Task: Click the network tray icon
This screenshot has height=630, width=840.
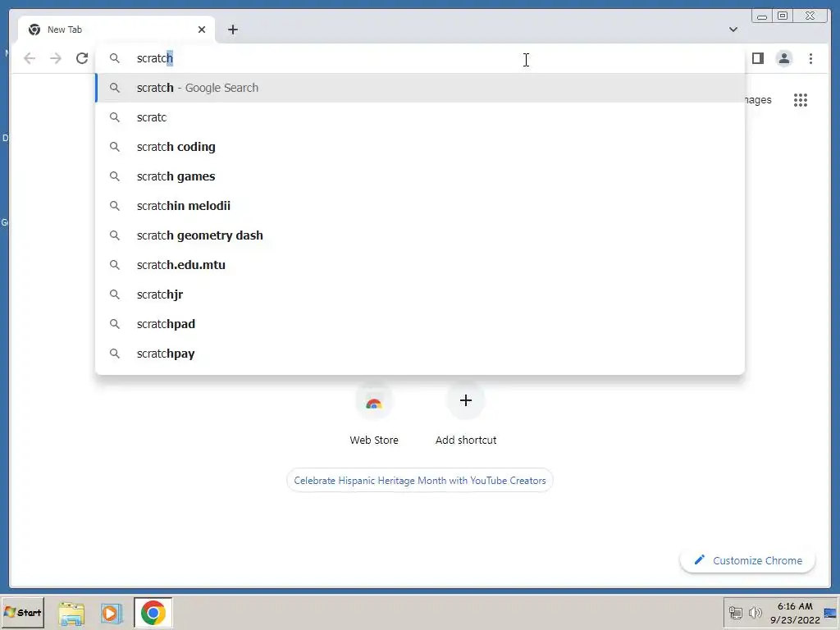Action: tap(736, 612)
